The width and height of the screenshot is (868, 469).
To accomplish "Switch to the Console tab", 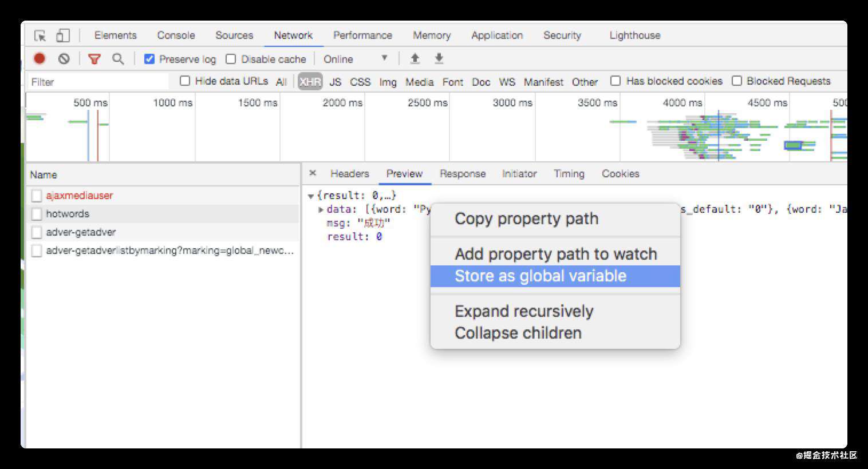I will point(176,35).
